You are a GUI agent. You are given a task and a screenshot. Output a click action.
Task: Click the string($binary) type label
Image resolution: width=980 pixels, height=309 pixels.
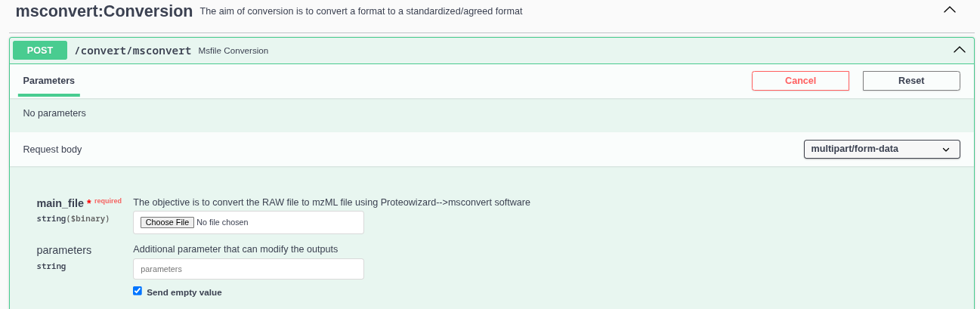(x=73, y=218)
